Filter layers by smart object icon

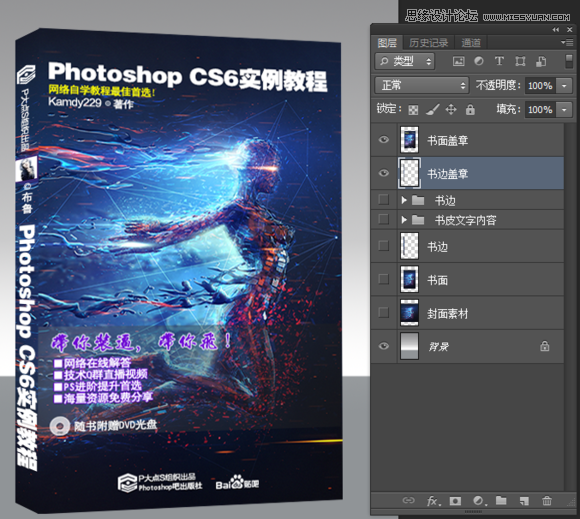point(541,61)
